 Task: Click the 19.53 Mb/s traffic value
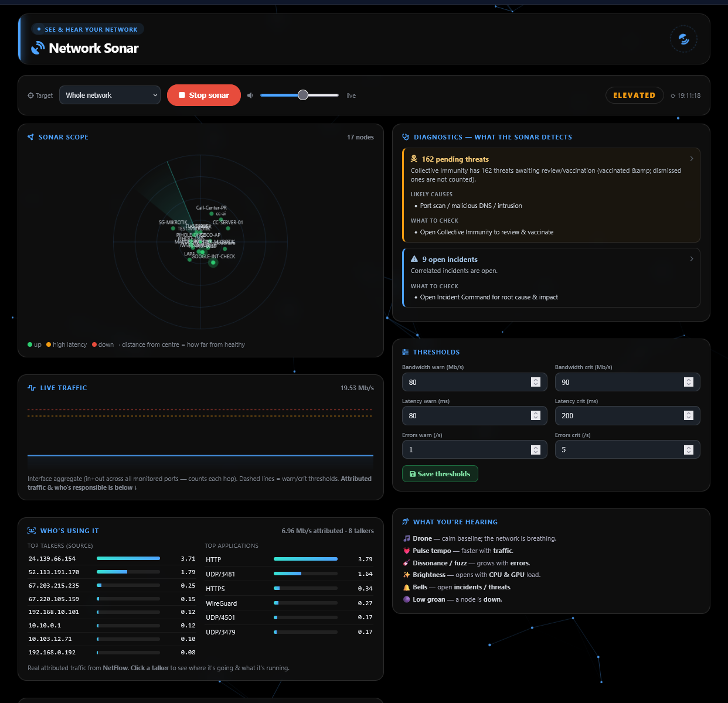coord(357,388)
